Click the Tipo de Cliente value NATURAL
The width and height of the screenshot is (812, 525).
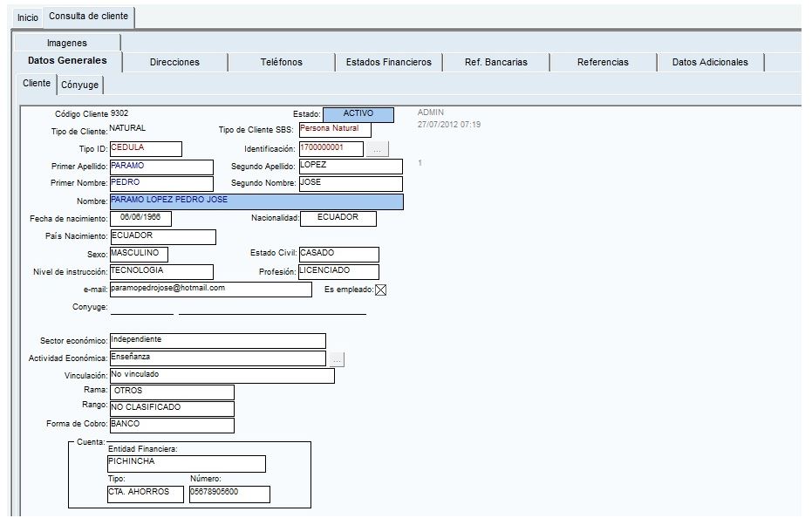[128, 128]
